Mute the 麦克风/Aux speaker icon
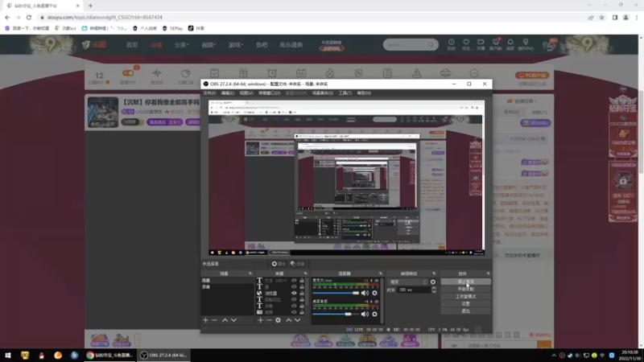Screen dimensions: 644x362 (365, 293)
